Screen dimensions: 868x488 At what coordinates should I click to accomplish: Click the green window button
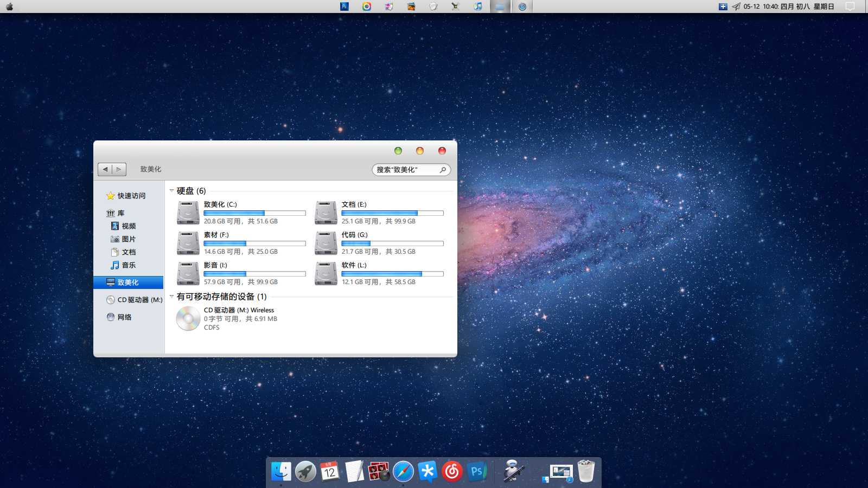398,151
